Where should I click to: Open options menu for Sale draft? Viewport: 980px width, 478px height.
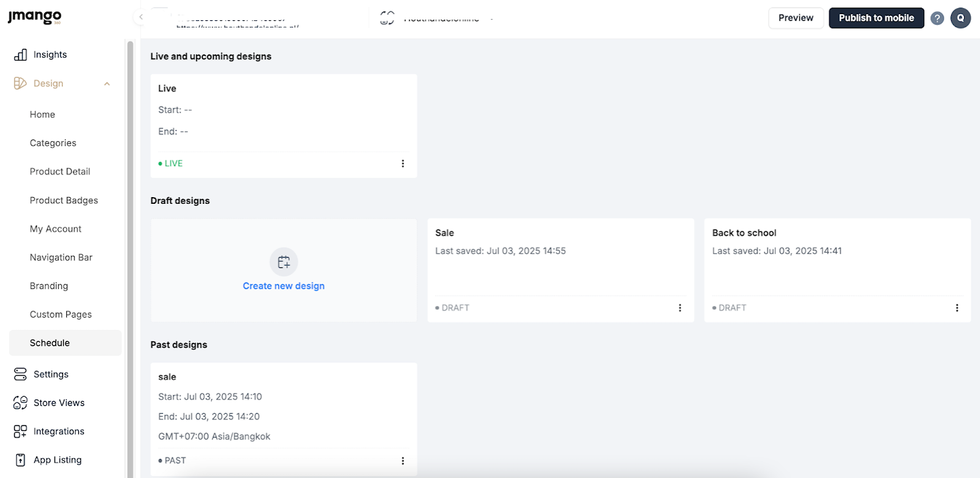coord(679,308)
